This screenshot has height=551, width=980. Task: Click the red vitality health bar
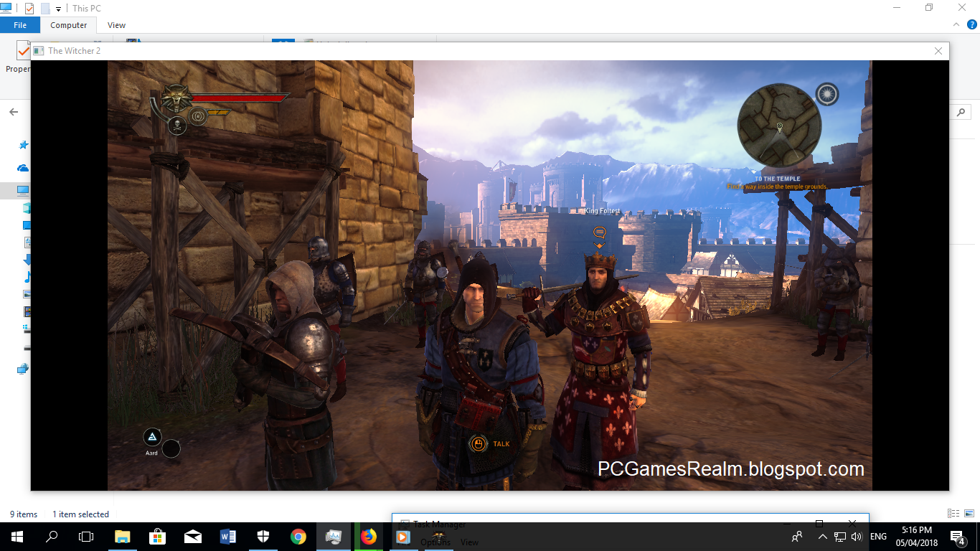(240, 98)
